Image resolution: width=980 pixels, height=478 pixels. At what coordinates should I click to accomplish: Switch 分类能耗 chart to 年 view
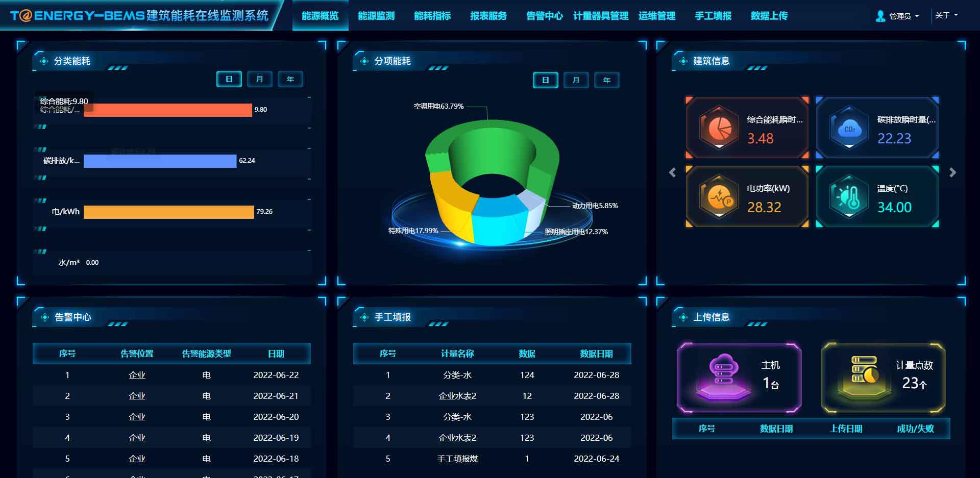[290, 79]
